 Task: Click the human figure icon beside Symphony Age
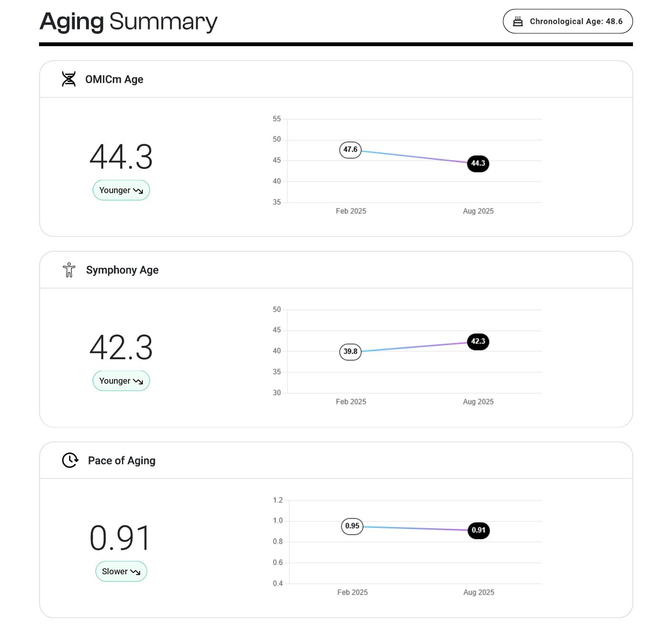(69, 270)
